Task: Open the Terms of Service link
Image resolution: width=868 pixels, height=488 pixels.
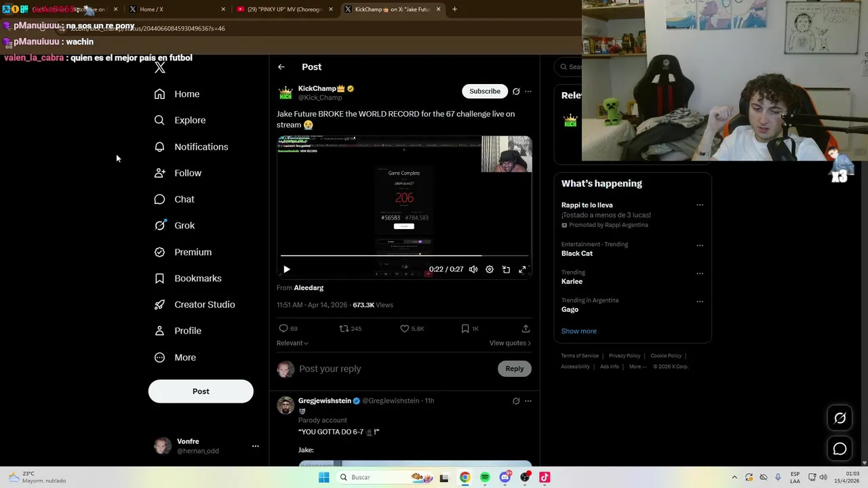Action: click(580, 356)
